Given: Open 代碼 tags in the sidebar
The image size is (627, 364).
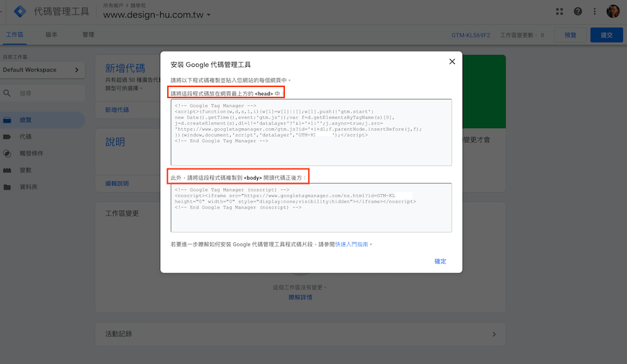Looking at the screenshot, I should tap(25, 137).
